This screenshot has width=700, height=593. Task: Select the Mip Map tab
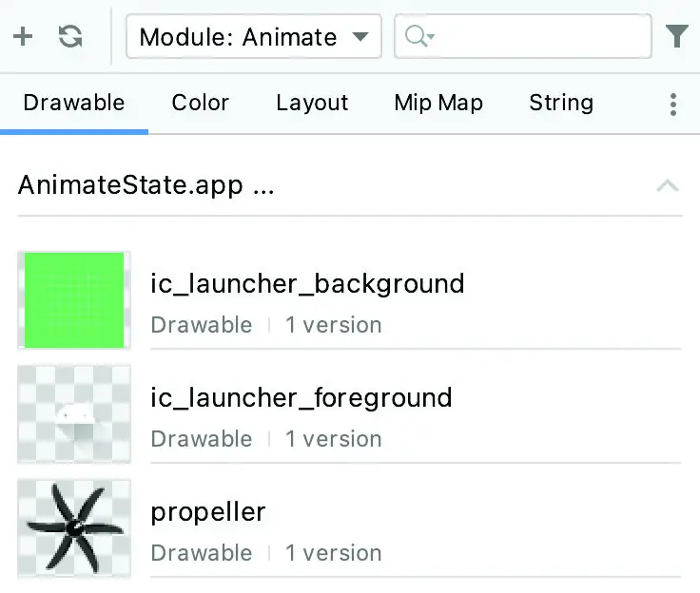pos(438,103)
